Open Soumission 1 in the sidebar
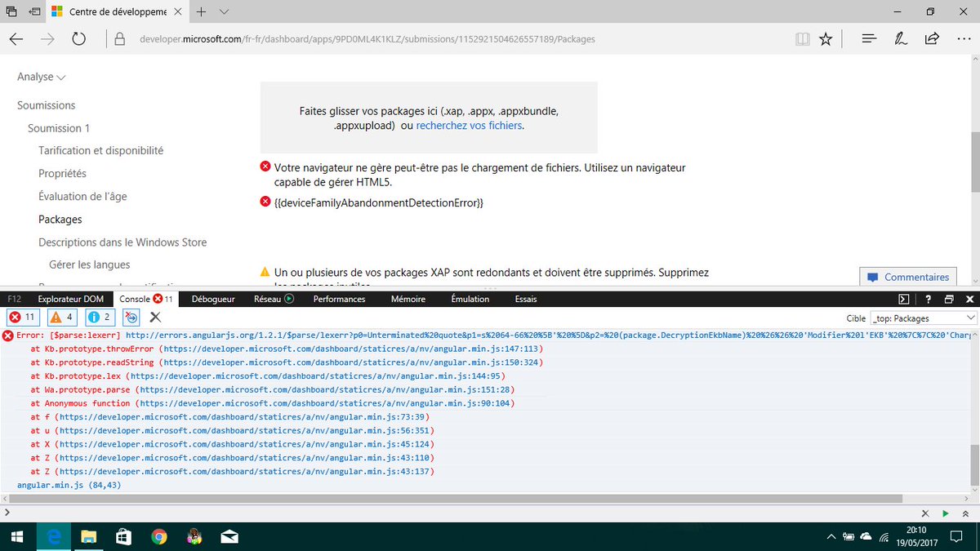This screenshot has width=980, height=551. 59,128
